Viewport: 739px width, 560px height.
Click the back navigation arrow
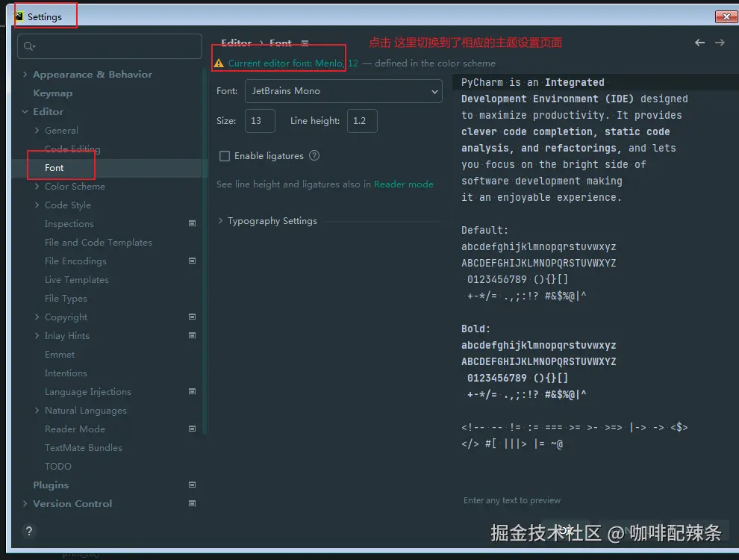tap(699, 43)
